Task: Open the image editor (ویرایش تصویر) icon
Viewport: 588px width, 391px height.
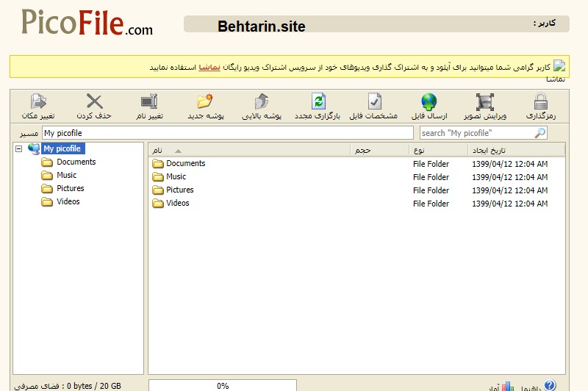Action: 485,101
